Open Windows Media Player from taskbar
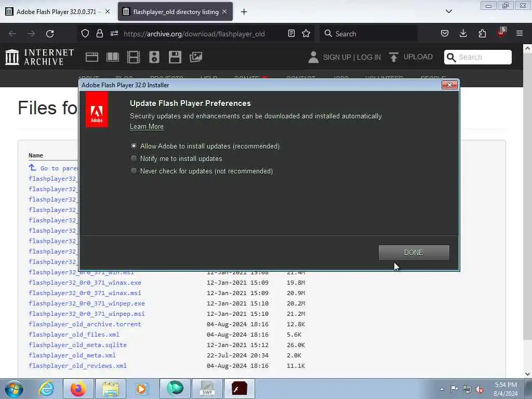 [142, 389]
